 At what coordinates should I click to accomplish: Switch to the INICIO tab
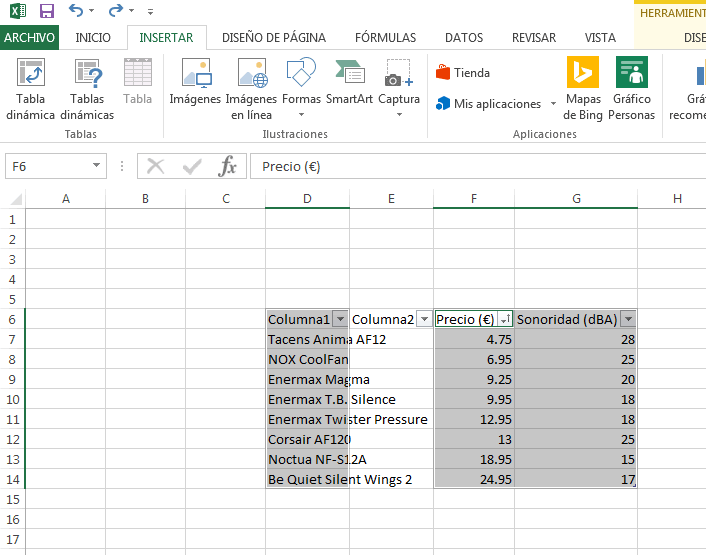[93, 37]
